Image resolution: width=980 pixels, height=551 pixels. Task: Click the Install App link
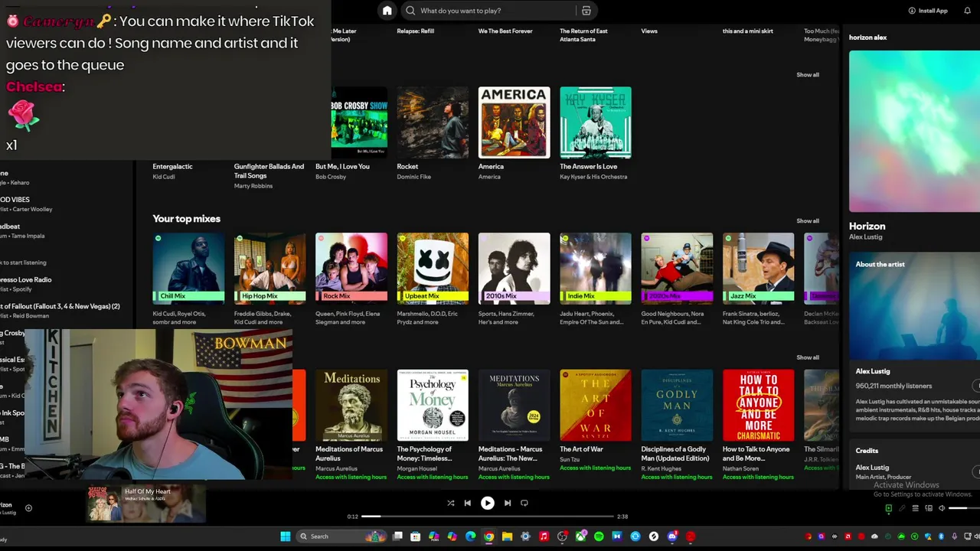(928, 11)
